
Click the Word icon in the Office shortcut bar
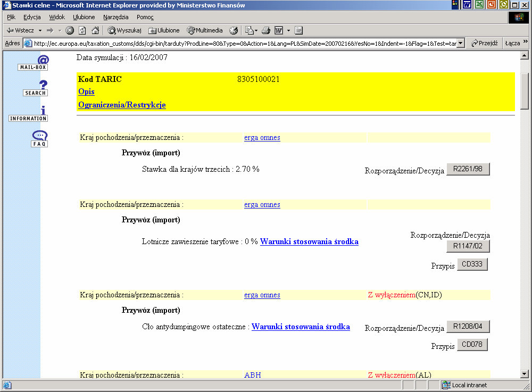467,5
